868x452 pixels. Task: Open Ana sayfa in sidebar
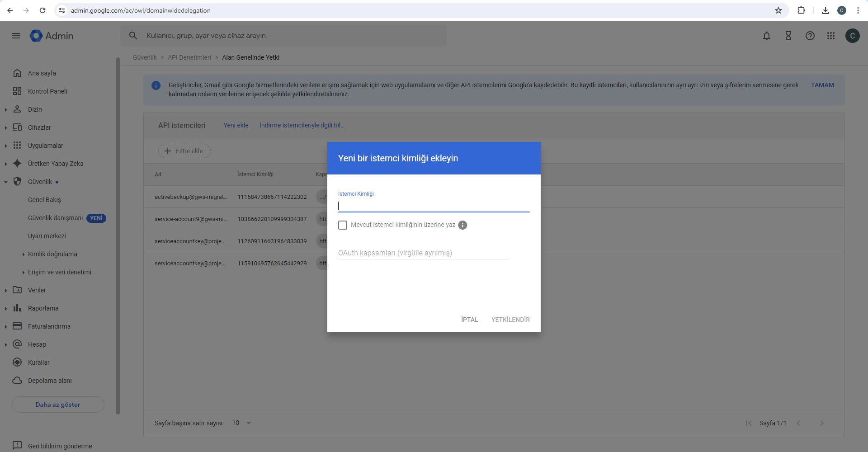(42, 73)
